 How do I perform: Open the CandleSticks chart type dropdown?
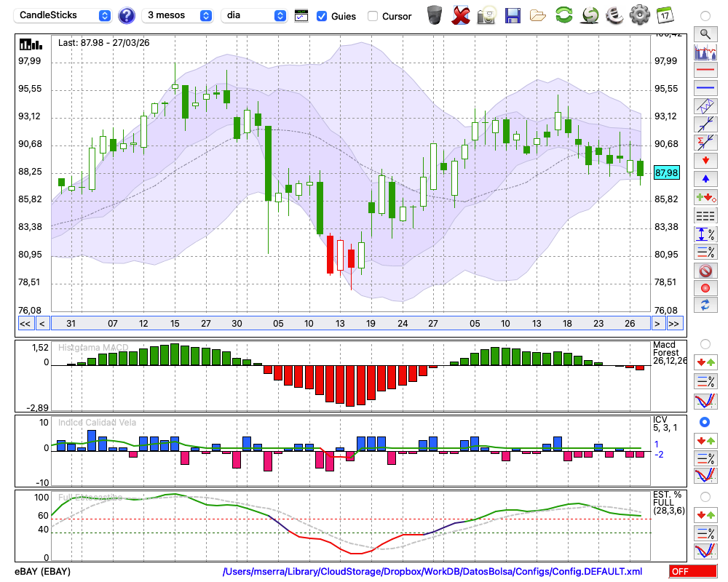click(63, 15)
